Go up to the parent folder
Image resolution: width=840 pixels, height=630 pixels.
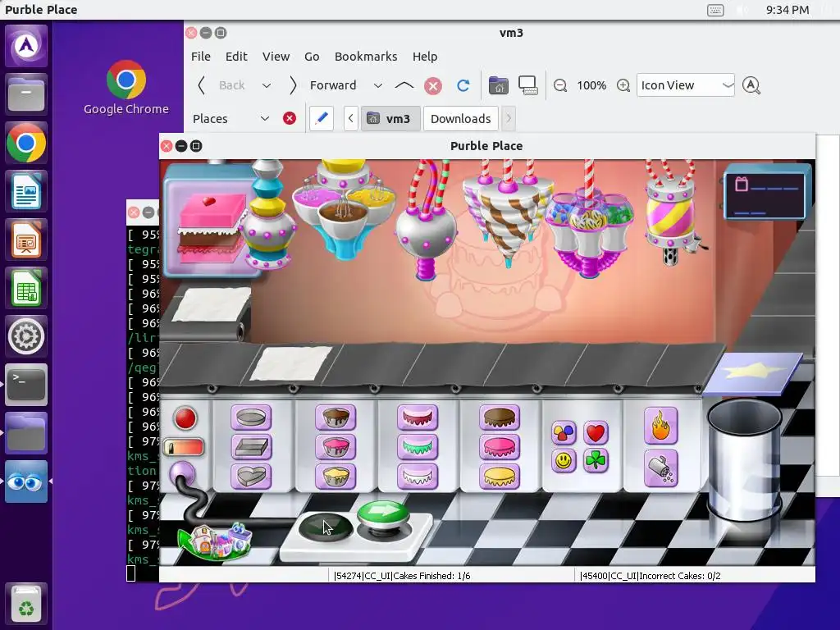(404, 85)
